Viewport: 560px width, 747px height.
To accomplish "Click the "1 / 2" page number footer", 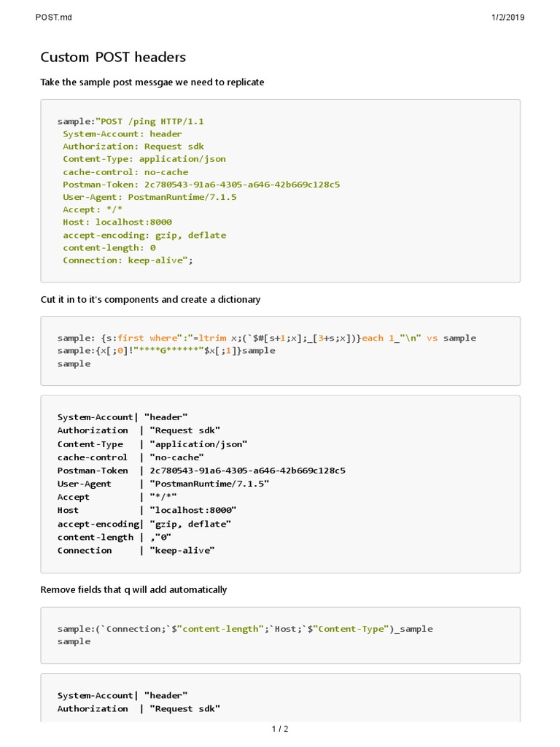I will click(x=280, y=729).
